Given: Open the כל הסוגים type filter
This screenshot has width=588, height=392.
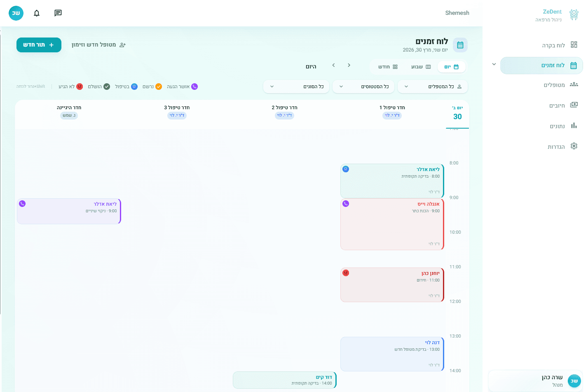Looking at the screenshot, I should click(296, 87).
